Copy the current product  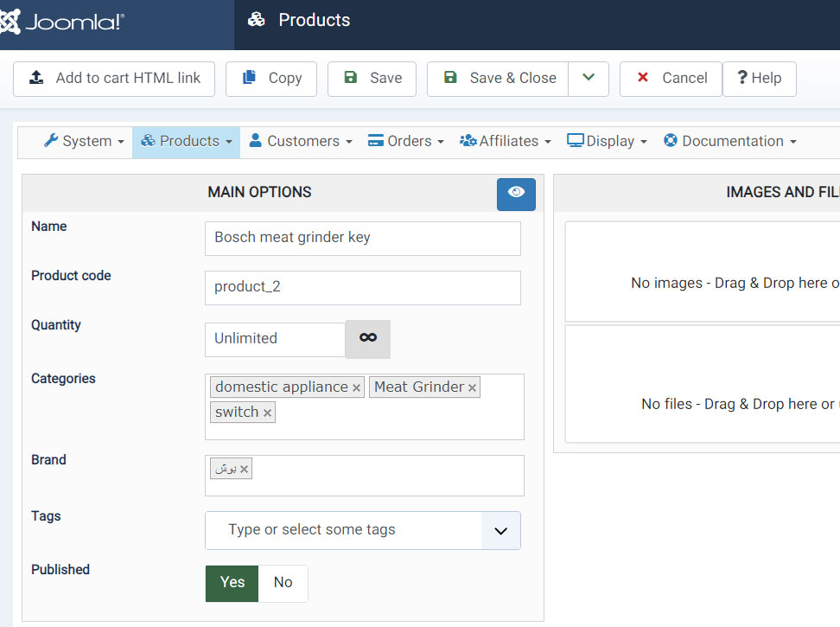click(x=271, y=79)
